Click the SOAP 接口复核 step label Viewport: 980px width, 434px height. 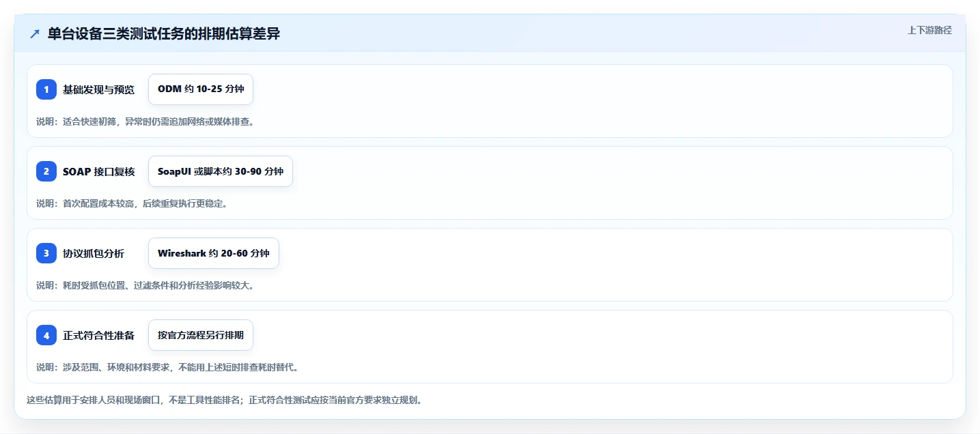99,171
